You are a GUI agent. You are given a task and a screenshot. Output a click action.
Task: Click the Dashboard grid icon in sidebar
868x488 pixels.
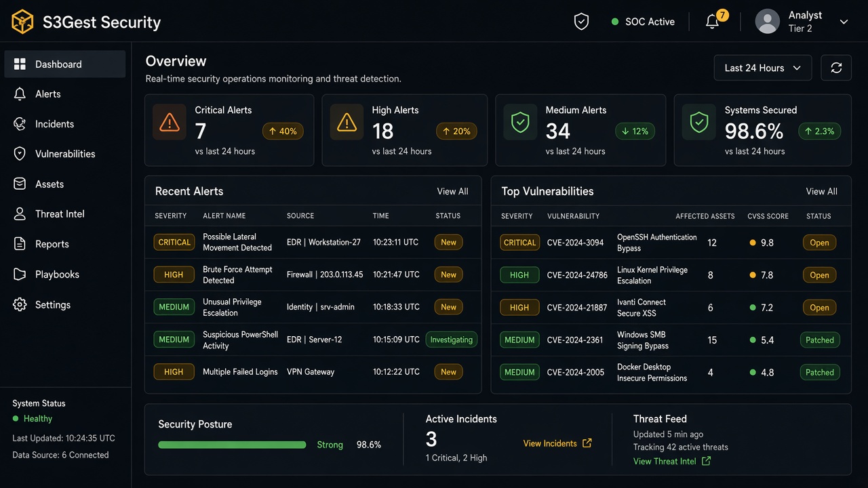(20, 64)
